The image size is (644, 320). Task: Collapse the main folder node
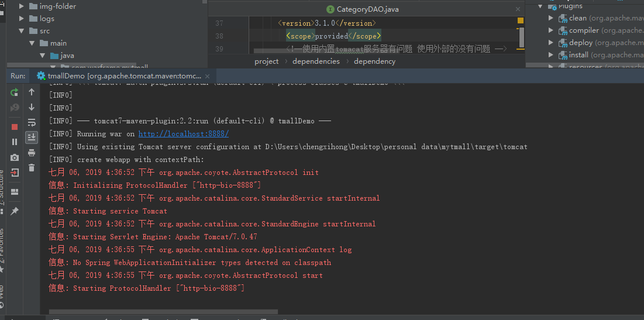[32, 43]
